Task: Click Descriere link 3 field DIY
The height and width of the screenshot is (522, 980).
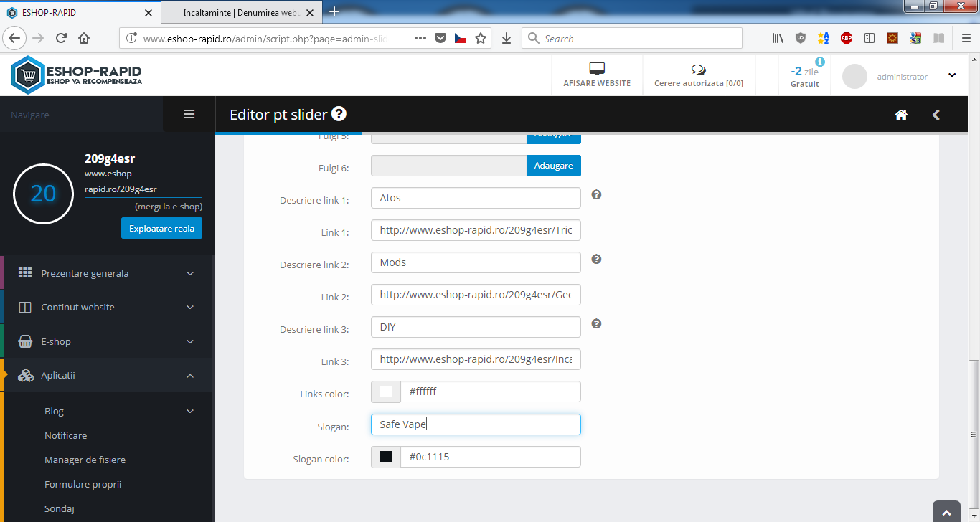Action: (476, 327)
